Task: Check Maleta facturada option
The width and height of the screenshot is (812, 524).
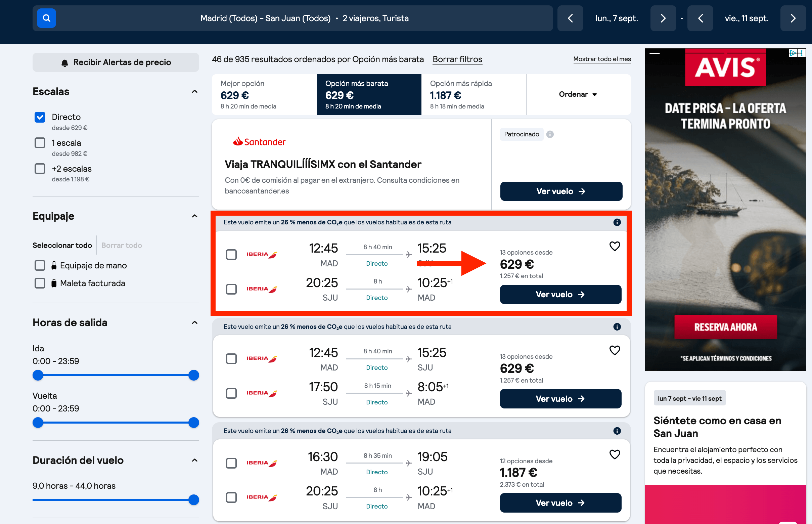Action: (40, 283)
